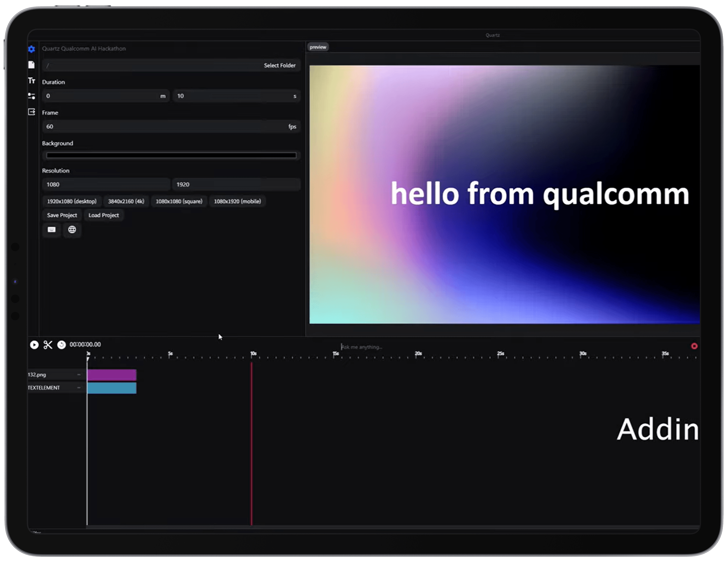Click the globe language icon button
Image resolution: width=728 pixels, height=563 pixels.
[x=72, y=230]
